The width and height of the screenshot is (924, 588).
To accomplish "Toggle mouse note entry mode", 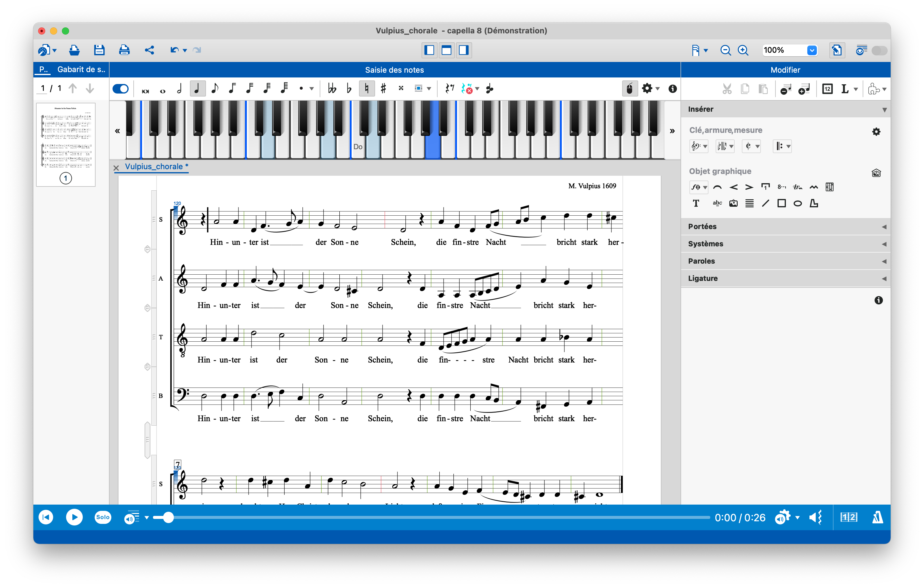I will click(630, 89).
